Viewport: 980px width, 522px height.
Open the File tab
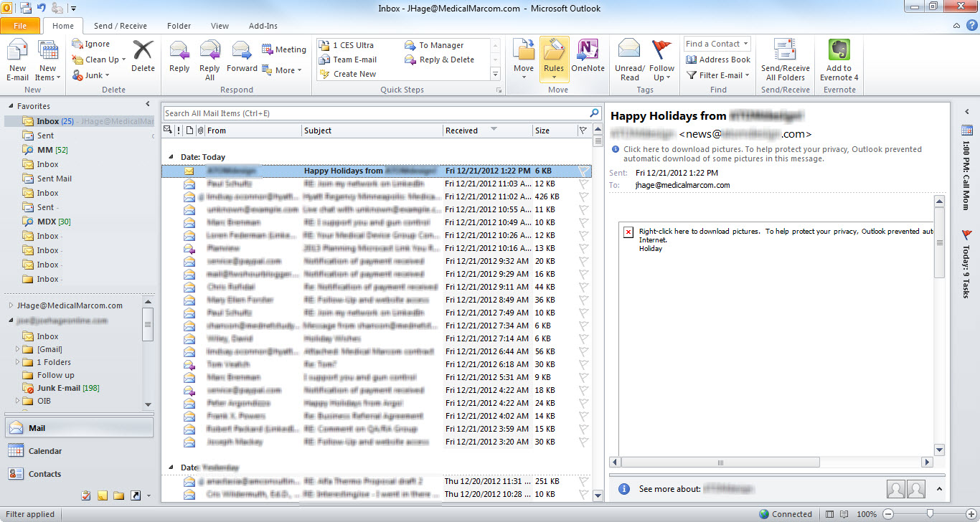(x=20, y=26)
